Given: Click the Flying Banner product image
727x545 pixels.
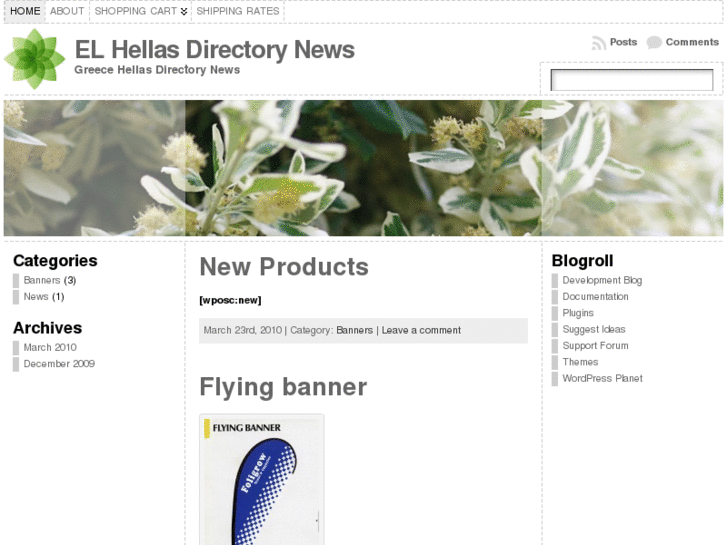Looking at the screenshot, I should coord(262,480).
